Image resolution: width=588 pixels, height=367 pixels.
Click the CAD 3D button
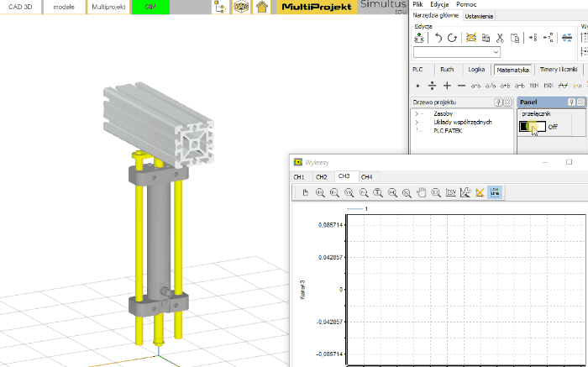tap(20, 8)
